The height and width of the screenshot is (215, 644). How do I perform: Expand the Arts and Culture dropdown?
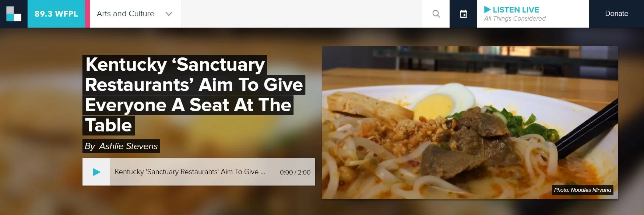pyautogui.click(x=136, y=14)
